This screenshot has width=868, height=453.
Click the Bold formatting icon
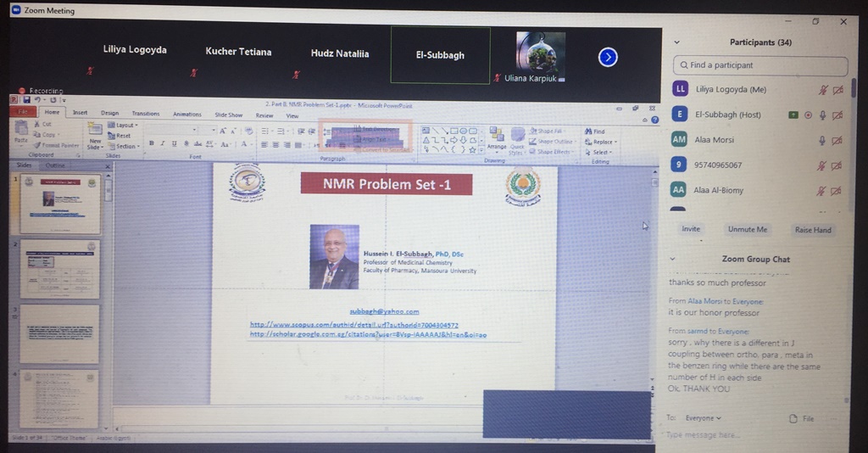152,143
